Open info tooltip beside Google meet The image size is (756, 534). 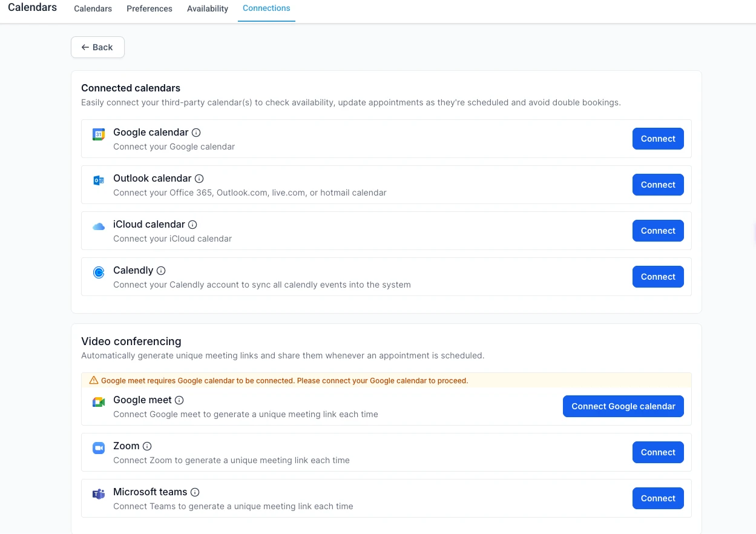pyautogui.click(x=179, y=400)
